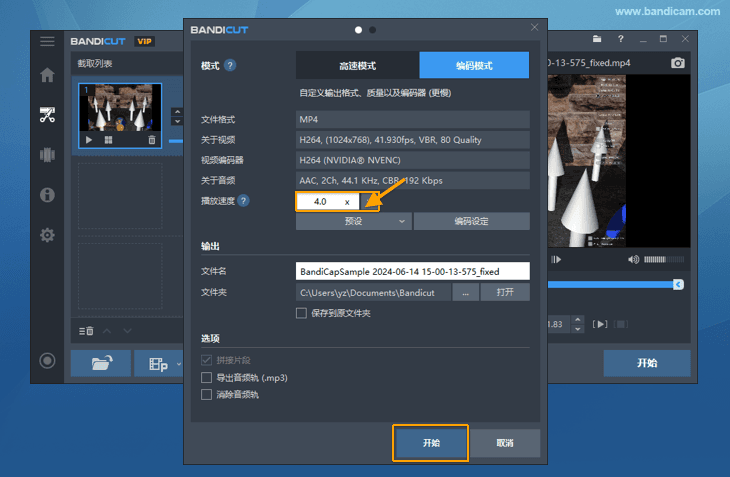Select the first page indicator dot in dialog title
This screenshot has width=730, height=477.
[x=358, y=30]
